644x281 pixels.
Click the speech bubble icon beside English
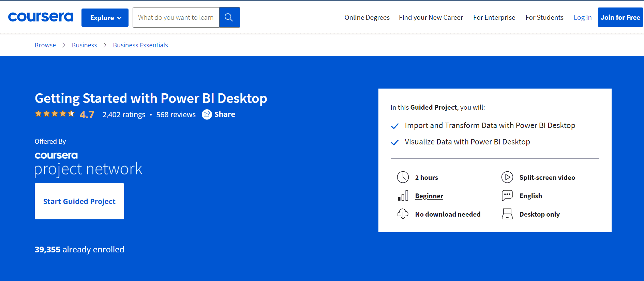(x=507, y=196)
